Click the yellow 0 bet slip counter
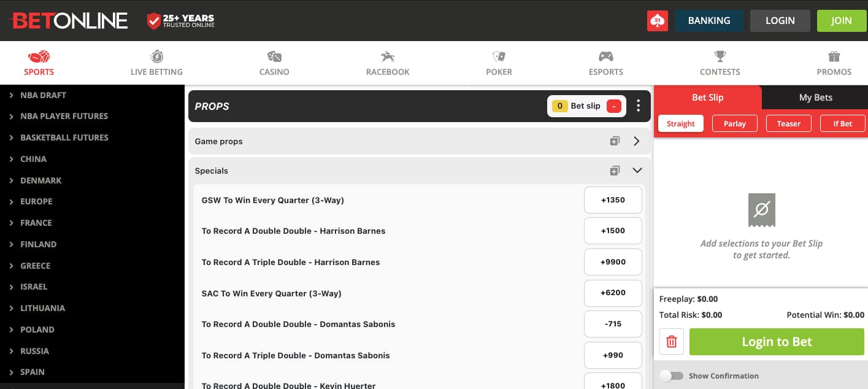 coord(559,106)
